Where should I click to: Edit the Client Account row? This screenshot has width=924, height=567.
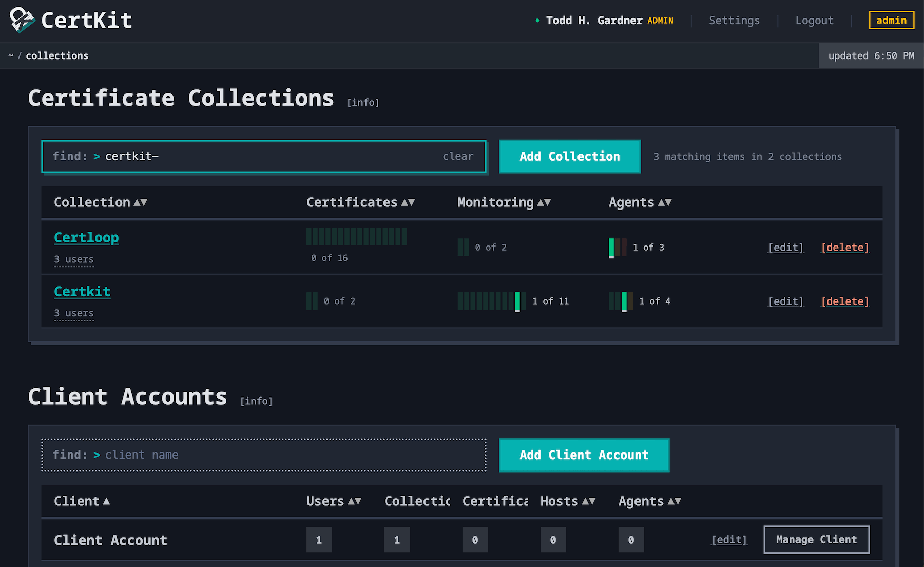729,540
